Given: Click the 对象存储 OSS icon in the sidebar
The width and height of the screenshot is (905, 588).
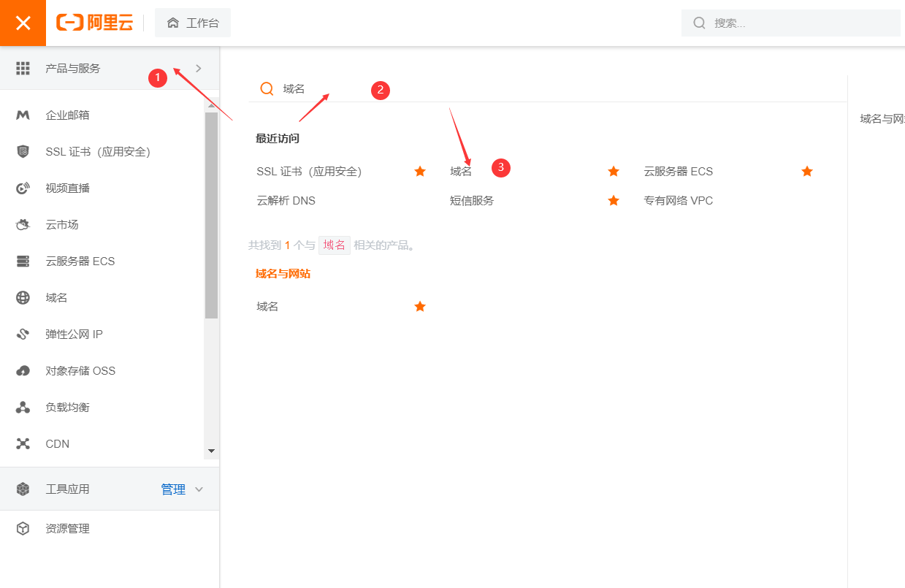Looking at the screenshot, I should click(x=23, y=370).
